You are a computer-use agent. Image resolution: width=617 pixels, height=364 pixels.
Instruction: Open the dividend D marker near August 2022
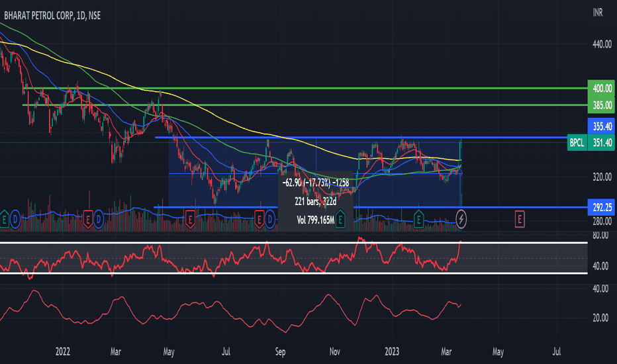(269, 219)
